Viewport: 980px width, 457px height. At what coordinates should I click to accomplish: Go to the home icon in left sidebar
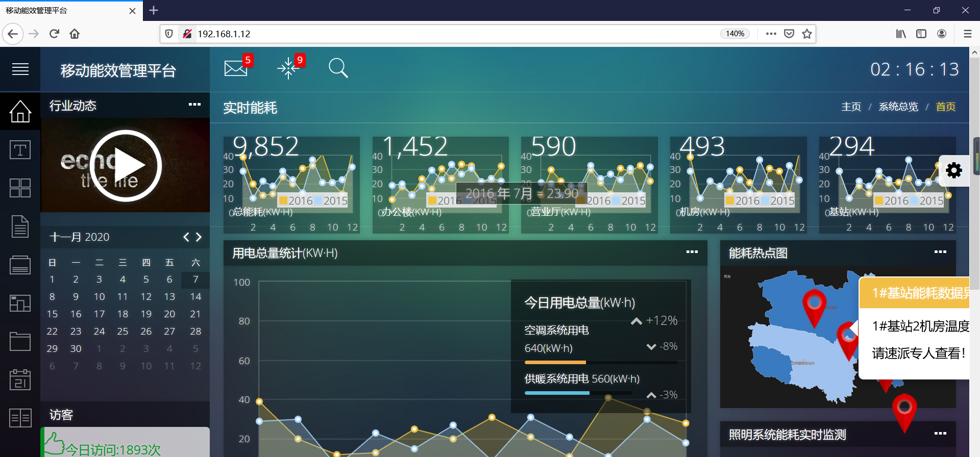pos(20,111)
